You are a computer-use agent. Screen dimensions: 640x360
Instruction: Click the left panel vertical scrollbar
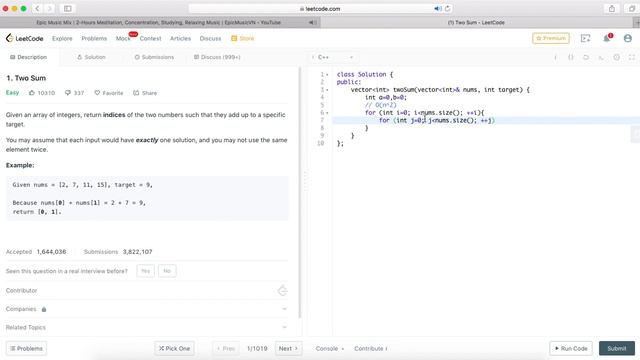[x=300, y=192]
